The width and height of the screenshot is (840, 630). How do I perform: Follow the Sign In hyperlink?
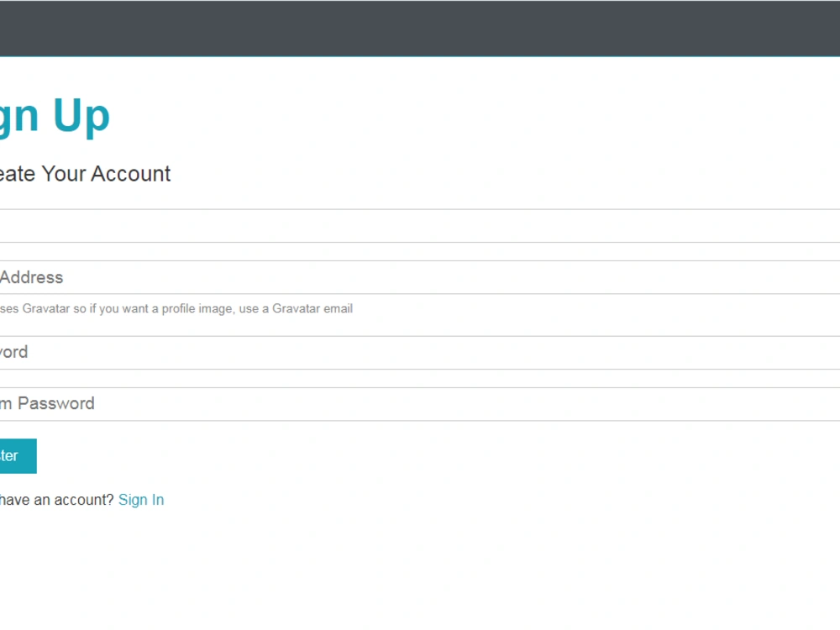141,500
